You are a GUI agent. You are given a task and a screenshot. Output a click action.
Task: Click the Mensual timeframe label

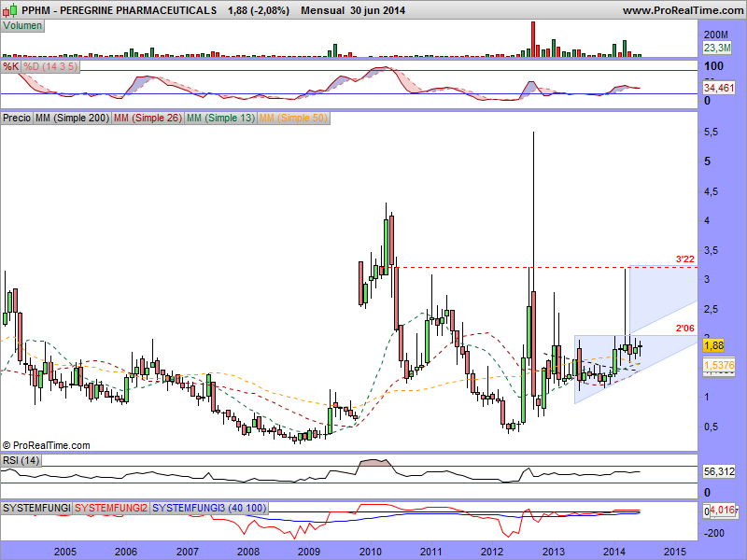pos(322,10)
